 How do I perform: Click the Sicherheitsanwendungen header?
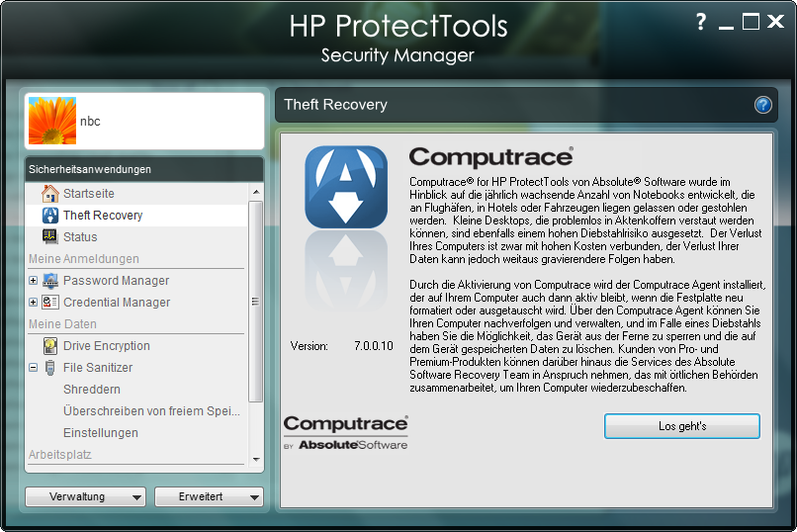(144, 169)
